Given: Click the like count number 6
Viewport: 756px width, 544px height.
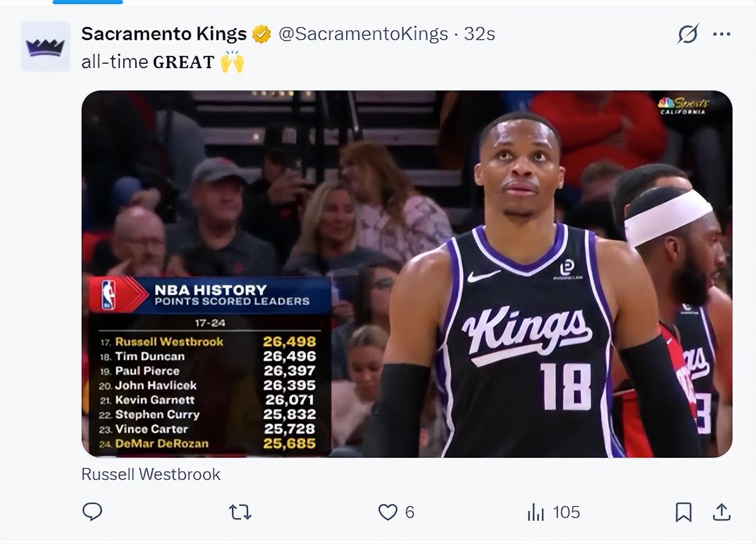Looking at the screenshot, I should pos(410,512).
